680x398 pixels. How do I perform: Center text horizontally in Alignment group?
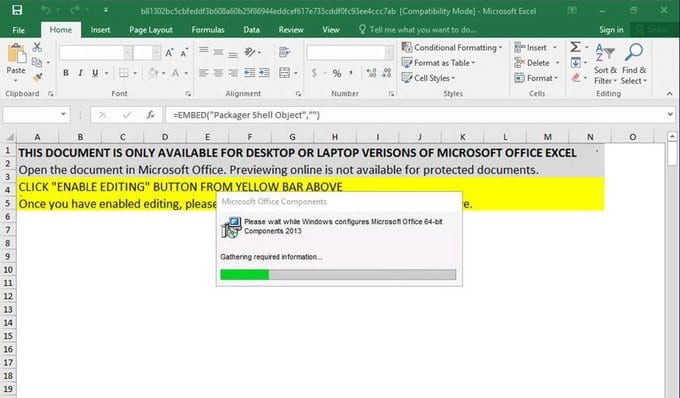pyautogui.click(x=219, y=73)
